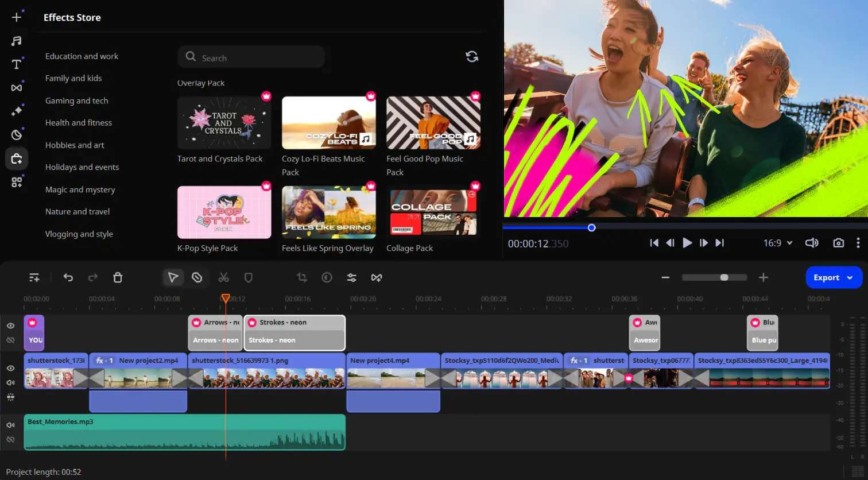Click the scissors split tool in timeline toolbar
This screenshot has width=868, height=480.
(223, 278)
